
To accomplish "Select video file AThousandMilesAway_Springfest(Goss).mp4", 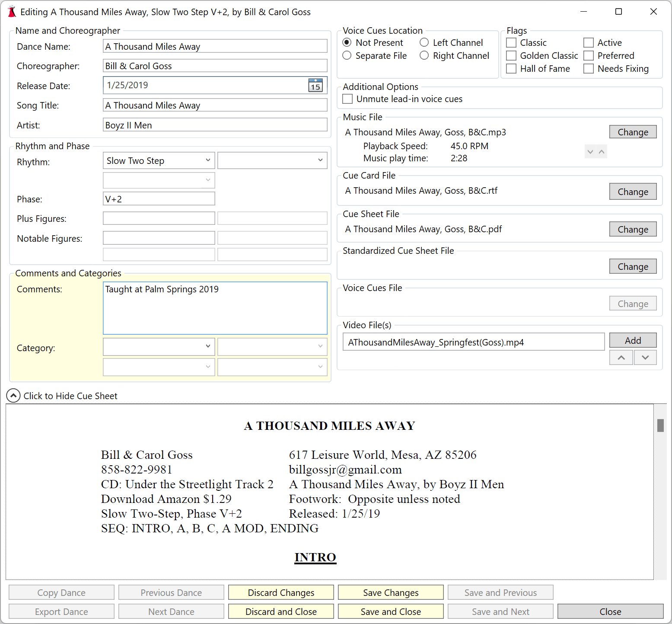I will coord(473,342).
